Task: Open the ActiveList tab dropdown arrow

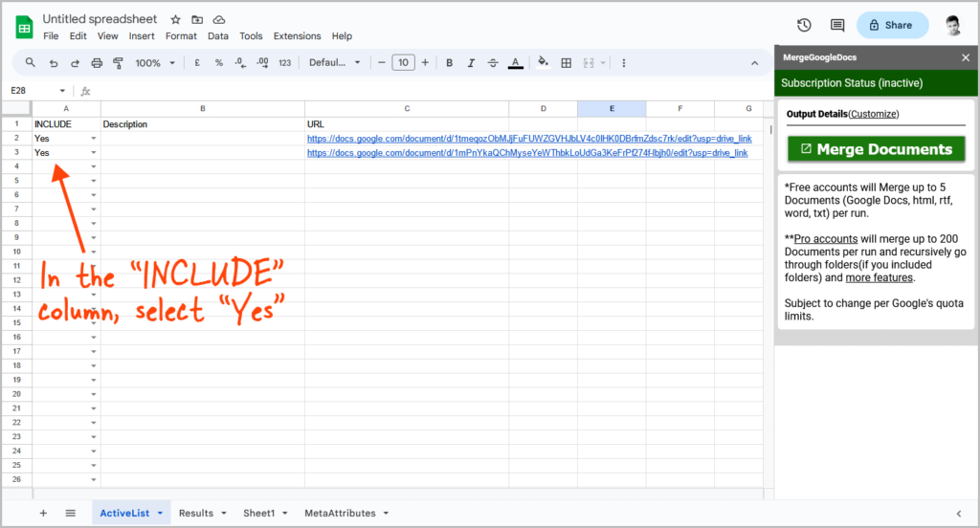Action: [160, 513]
